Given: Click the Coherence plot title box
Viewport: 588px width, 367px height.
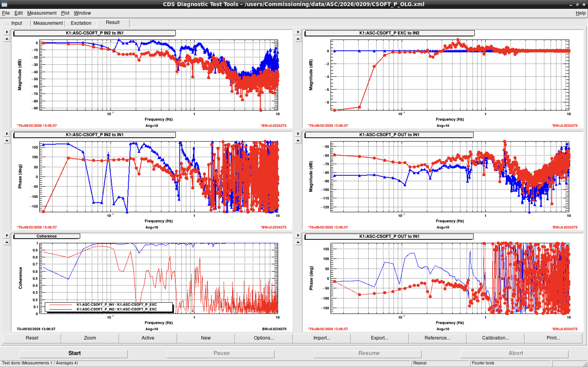Looking at the screenshot, I should pyautogui.click(x=47, y=236).
